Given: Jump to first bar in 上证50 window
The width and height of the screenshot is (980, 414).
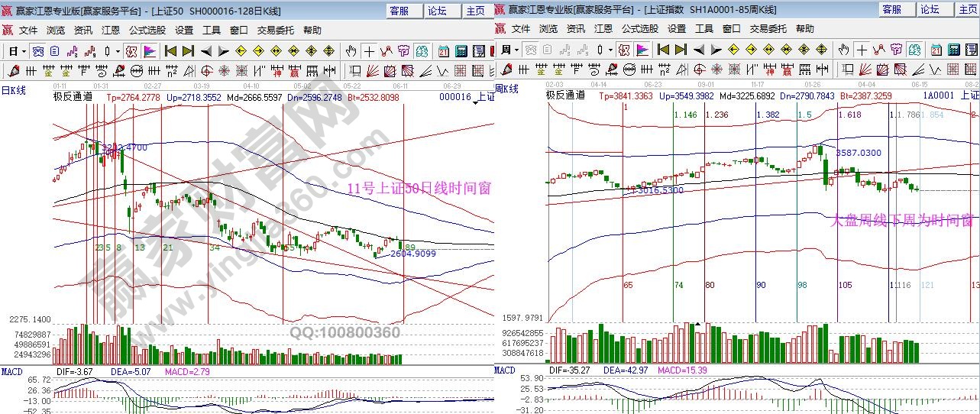Looking at the screenshot, I should [x=170, y=51].
